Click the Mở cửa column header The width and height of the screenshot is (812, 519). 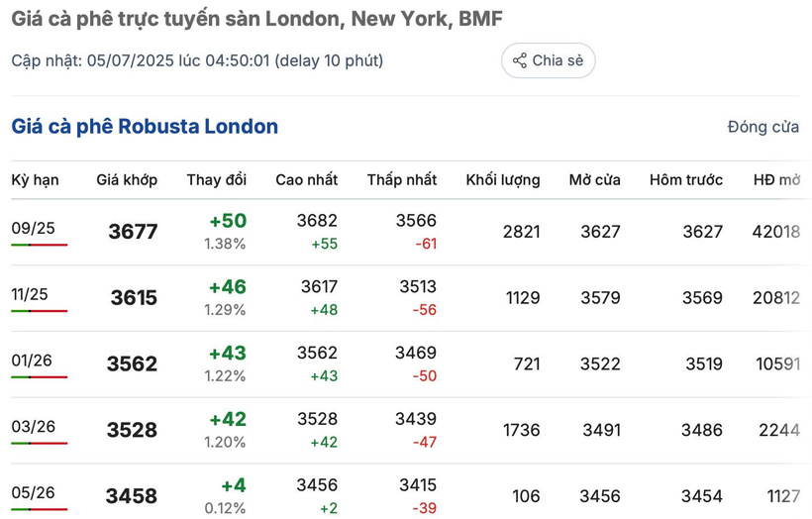[594, 179]
